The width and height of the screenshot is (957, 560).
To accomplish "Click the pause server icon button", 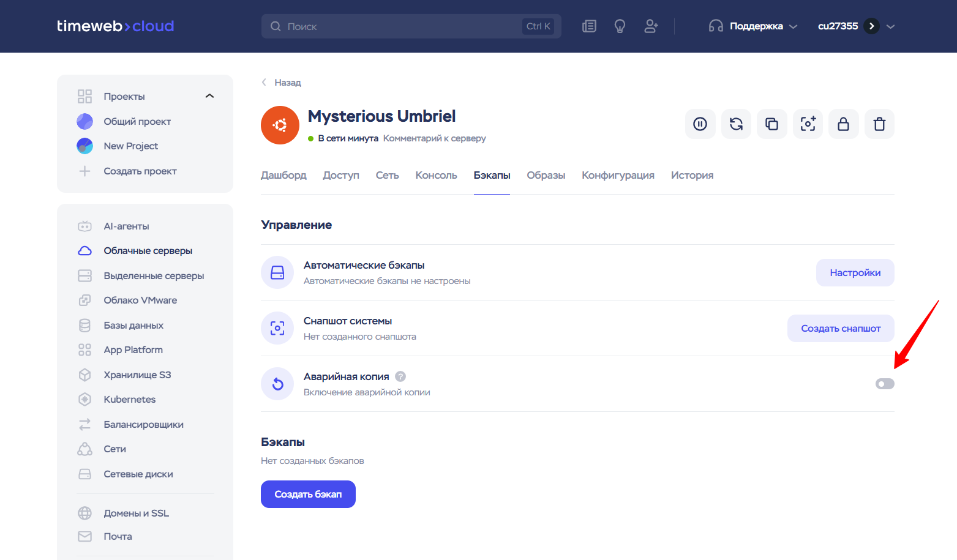I will tap(700, 124).
